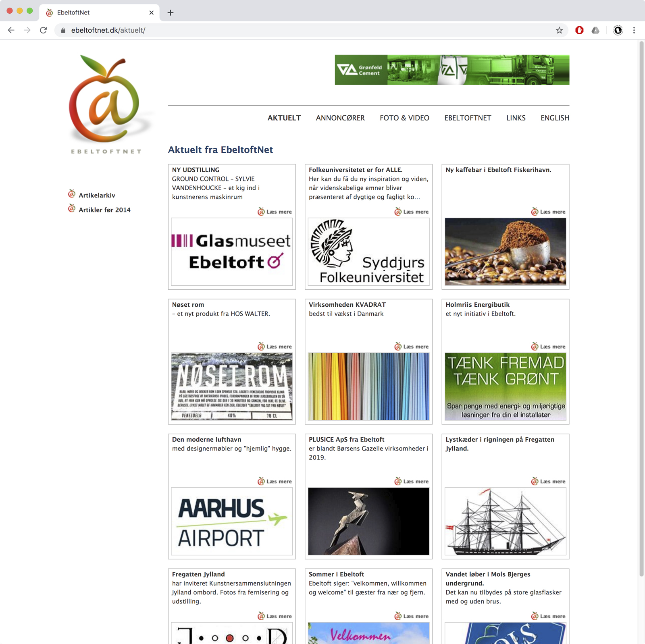Click Læs mere apple icon in Folkeuniversitetet card

coord(398,211)
